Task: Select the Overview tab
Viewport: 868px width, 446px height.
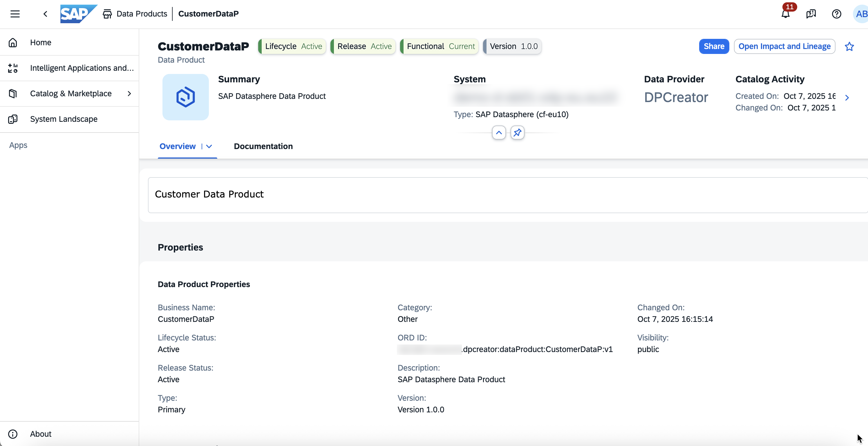Action: click(178, 146)
